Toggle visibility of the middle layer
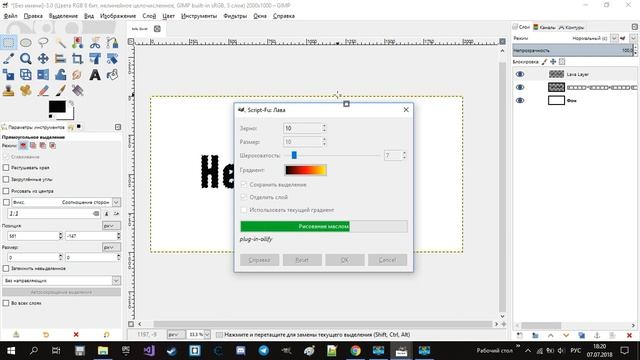640x360 pixels. click(x=520, y=87)
